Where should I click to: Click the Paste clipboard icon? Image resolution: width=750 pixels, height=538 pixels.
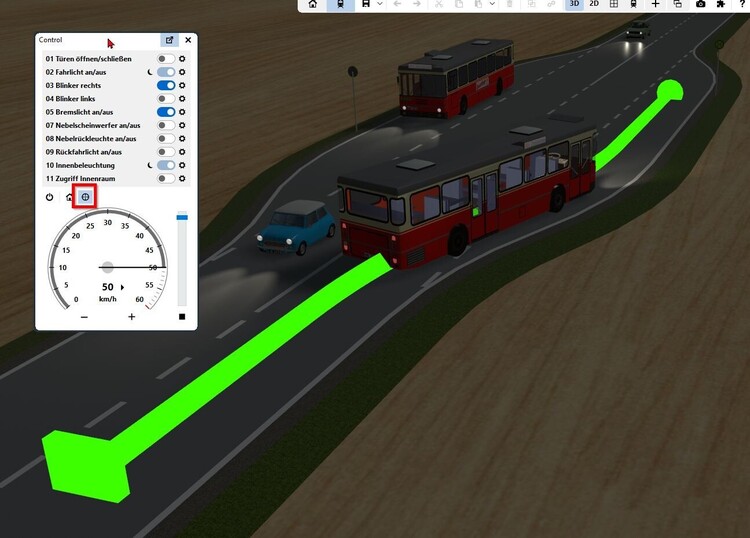tap(478, 4)
